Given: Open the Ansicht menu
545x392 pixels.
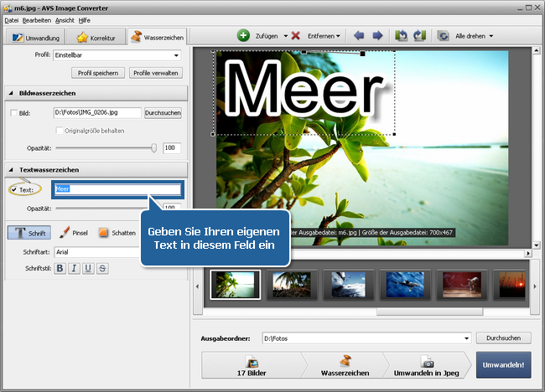Looking at the screenshot, I should coord(65,20).
